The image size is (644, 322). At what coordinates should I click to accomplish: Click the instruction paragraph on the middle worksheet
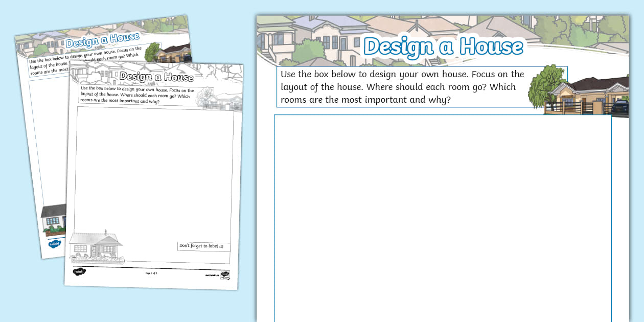click(x=137, y=95)
